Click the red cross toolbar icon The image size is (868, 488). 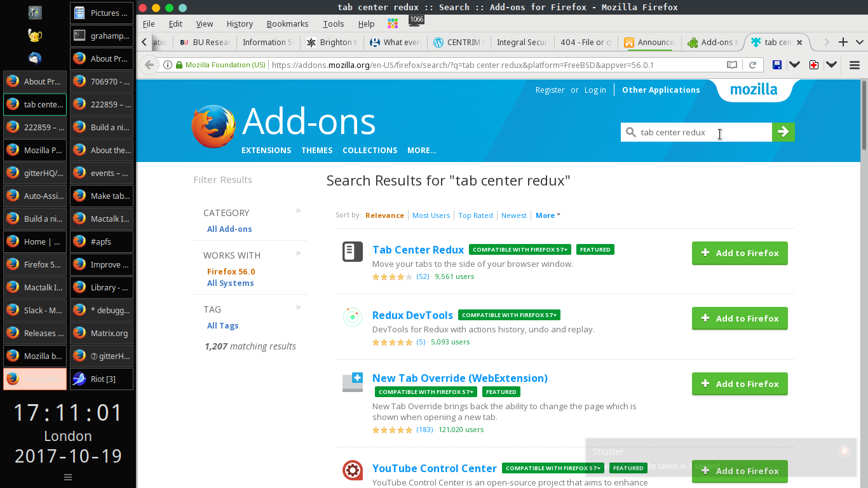813,65
